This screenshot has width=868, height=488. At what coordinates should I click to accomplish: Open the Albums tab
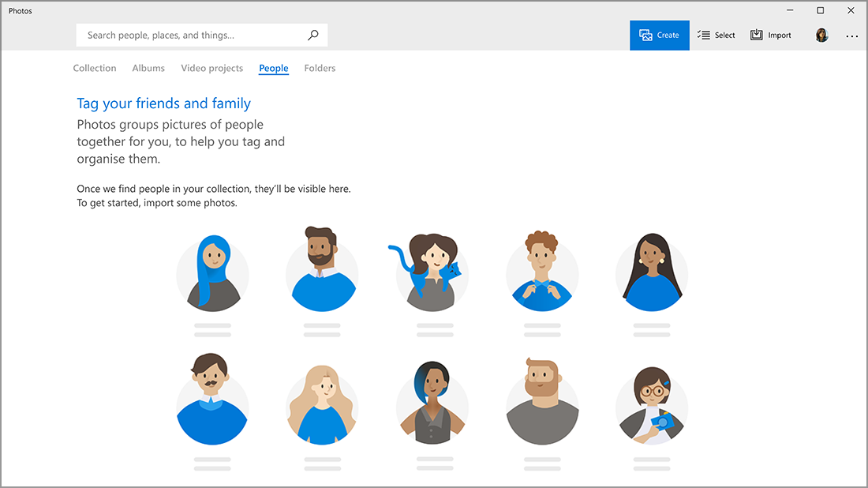[x=148, y=68]
